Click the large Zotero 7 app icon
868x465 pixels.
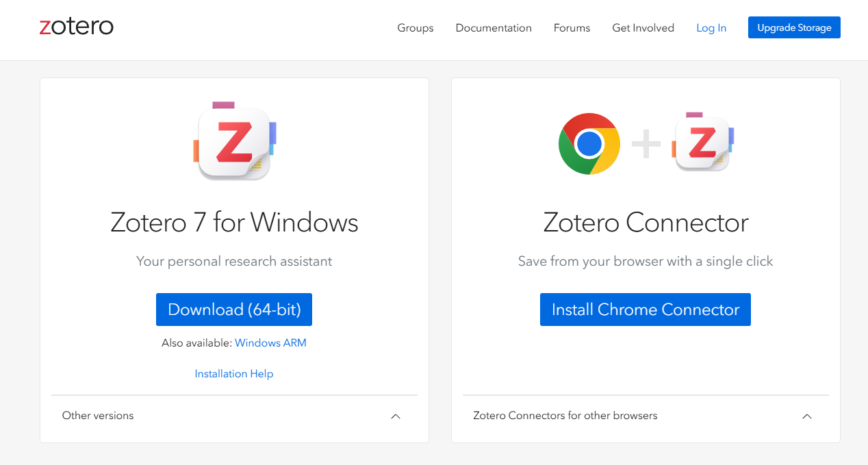tap(234, 141)
